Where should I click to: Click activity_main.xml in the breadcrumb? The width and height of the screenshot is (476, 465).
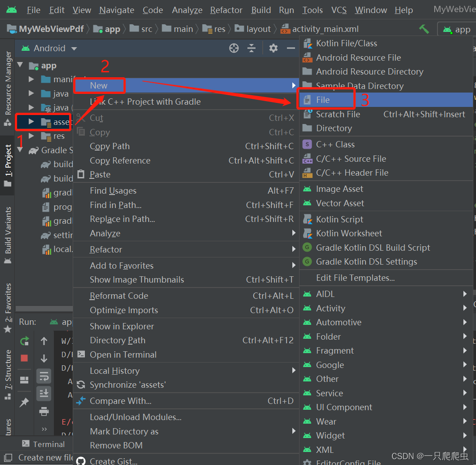[x=320, y=29]
